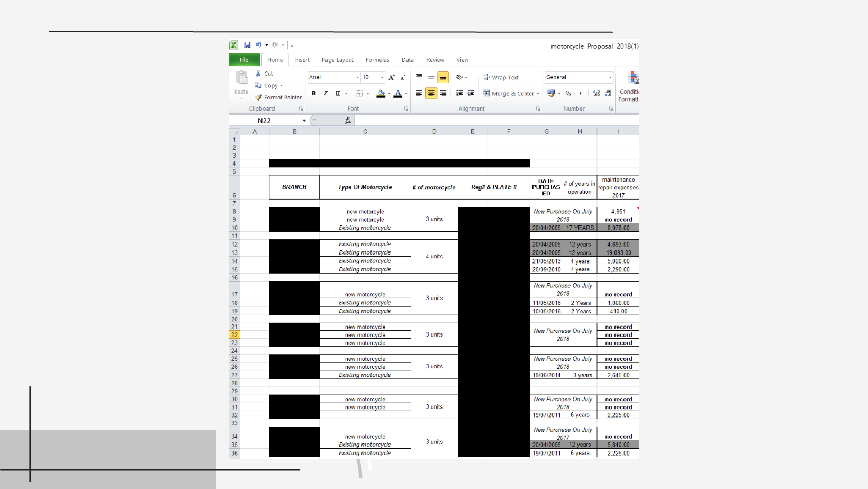Apply Accounting Number Format icon

tap(551, 93)
